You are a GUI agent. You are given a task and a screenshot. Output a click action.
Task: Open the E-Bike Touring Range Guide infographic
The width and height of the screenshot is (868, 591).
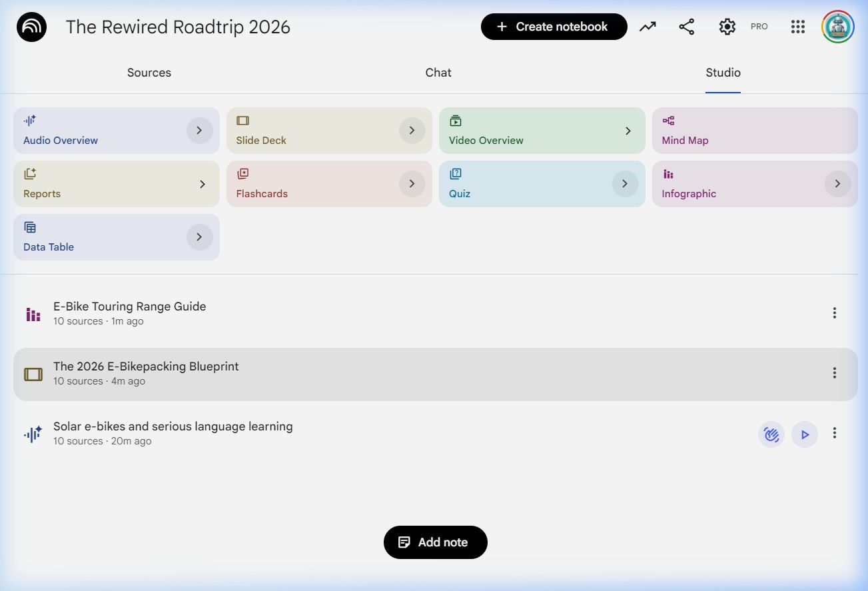(x=130, y=307)
